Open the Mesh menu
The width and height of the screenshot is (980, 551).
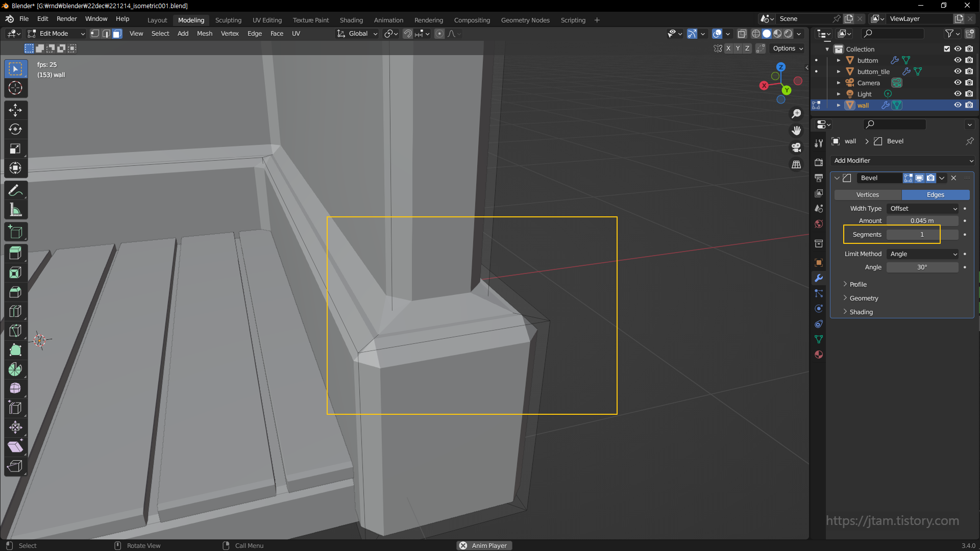[x=204, y=34]
